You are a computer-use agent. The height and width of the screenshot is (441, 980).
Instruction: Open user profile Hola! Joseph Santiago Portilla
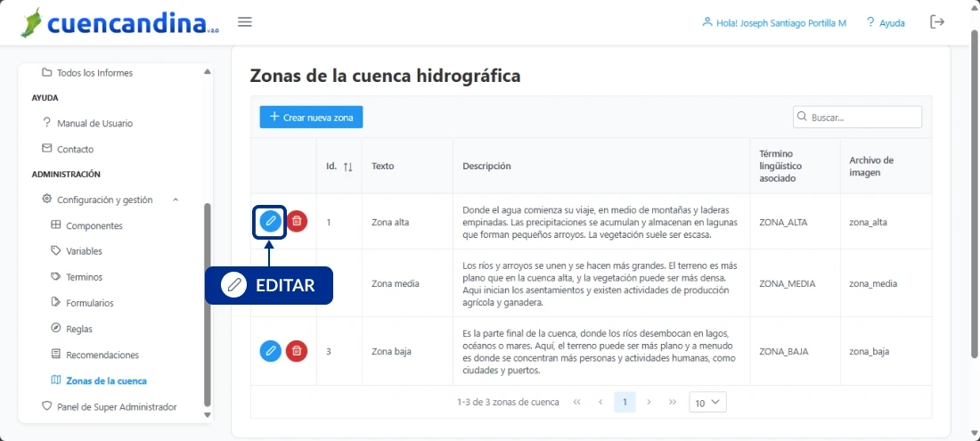[773, 23]
